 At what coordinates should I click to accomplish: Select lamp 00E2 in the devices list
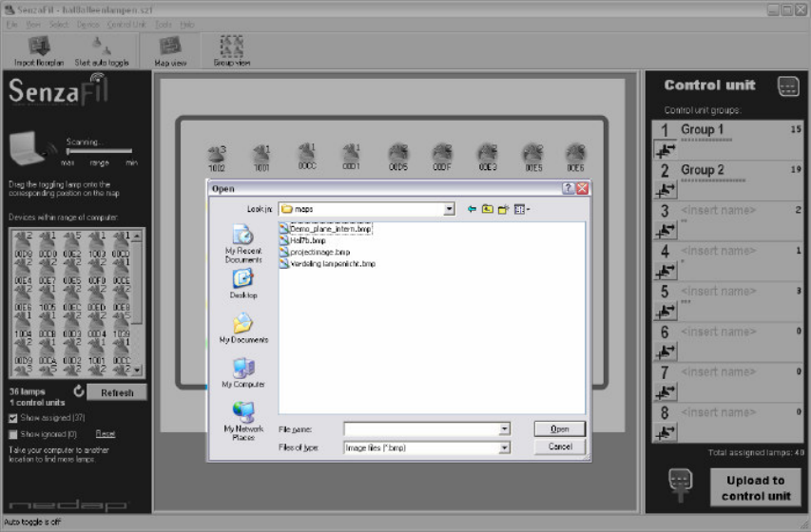click(72, 245)
